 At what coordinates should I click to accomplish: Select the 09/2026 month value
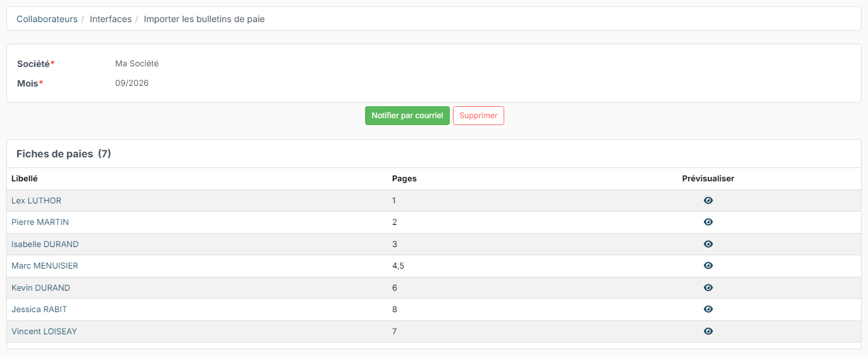(132, 83)
